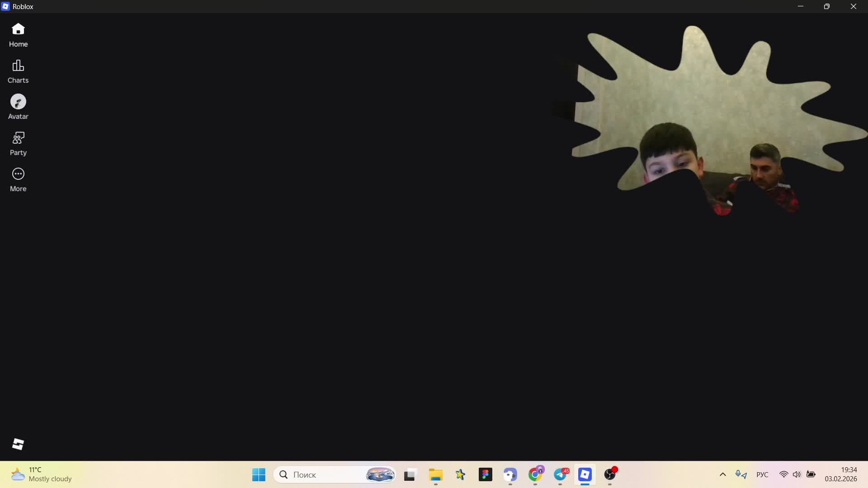Change input language from РУС
The height and width of the screenshot is (488, 868).
pos(762,474)
